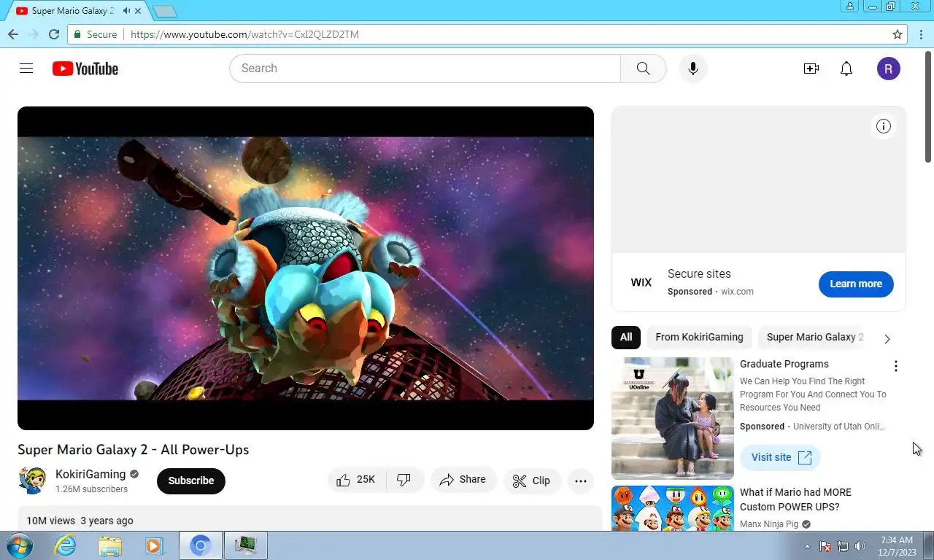Launch Internet Explorer from taskbar
Image resolution: width=934 pixels, height=560 pixels.
[x=66, y=545]
